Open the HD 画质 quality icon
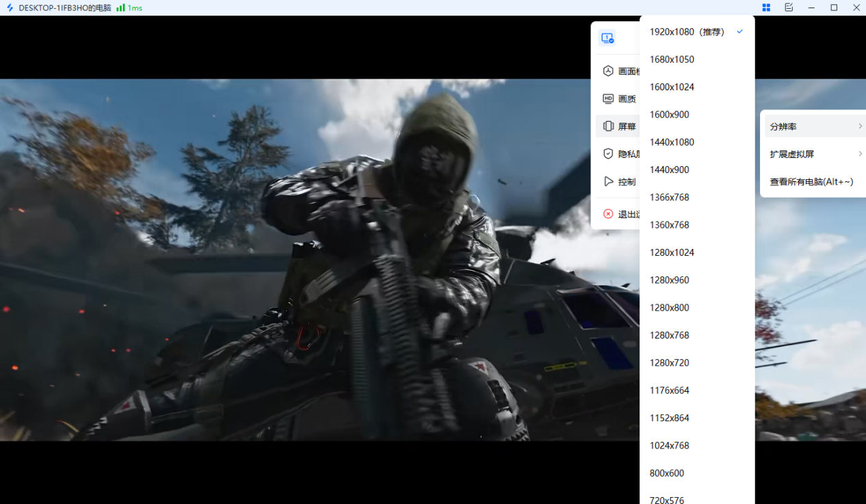The width and height of the screenshot is (866, 504). [608, 98]
